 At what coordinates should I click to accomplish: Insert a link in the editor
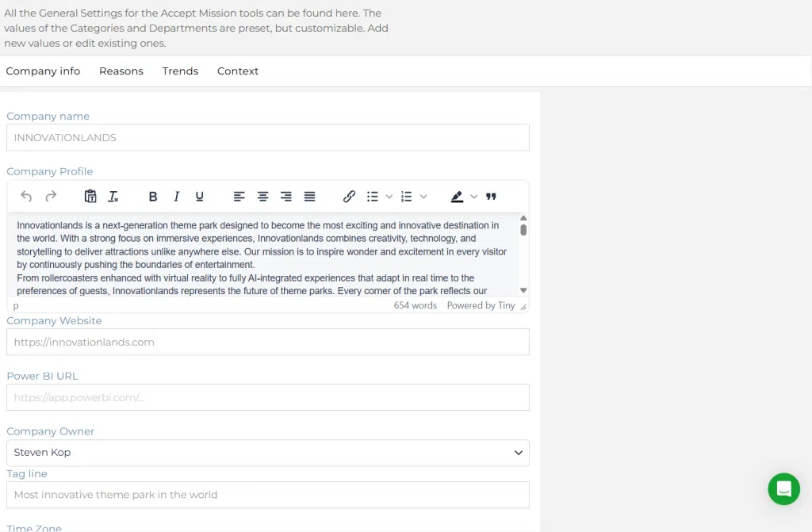click(349, 197)
